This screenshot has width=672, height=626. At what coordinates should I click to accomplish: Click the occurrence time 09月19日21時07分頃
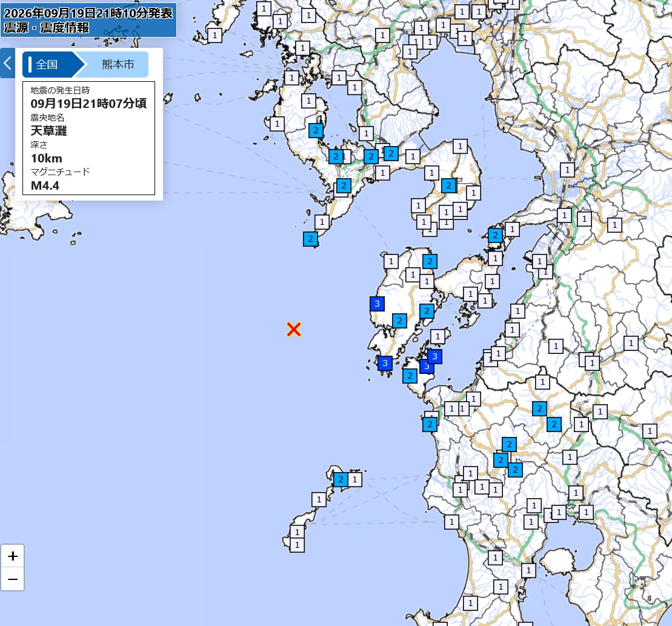coord(88,103)
